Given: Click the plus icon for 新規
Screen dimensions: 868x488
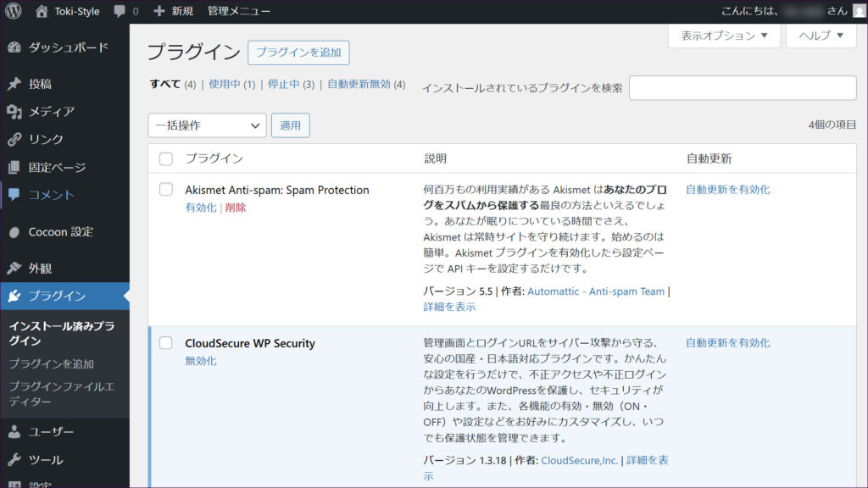Looking at the screenshot, I should [x=159, y=11].
